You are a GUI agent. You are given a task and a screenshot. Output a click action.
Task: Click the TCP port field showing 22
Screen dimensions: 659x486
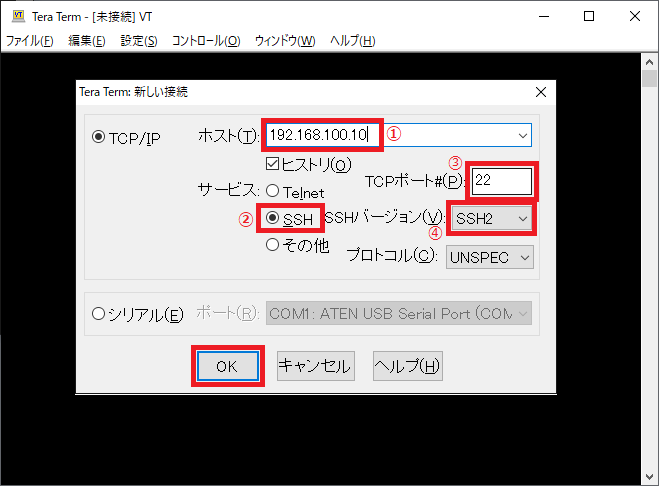point(501,181)
